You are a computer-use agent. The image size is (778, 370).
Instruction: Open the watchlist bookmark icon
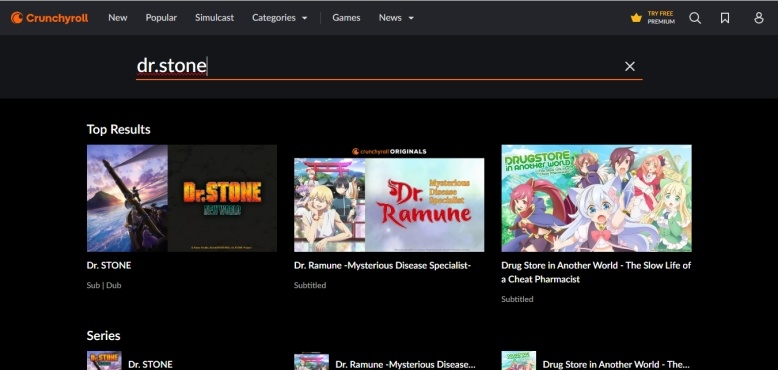725,18
